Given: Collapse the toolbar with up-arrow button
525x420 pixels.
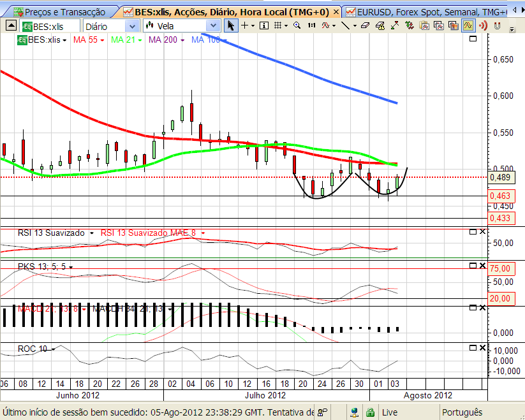Looking at the screenshot, I should pos(11,25).
